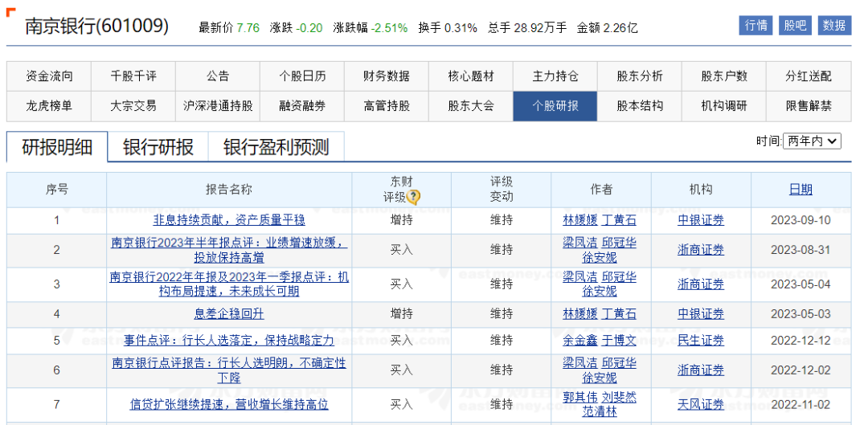
Task: Click the 南京银行(601009) stock title
Action: (x=97, y=26)
